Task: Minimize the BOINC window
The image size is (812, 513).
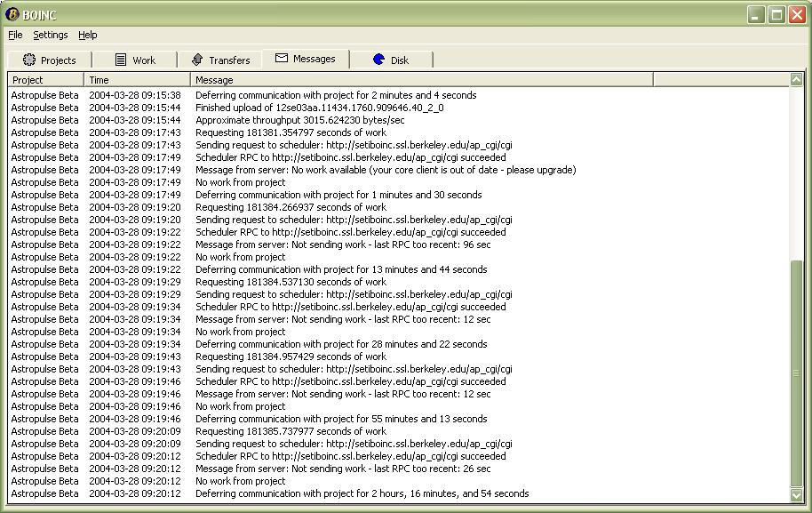Action: [756, 14]
